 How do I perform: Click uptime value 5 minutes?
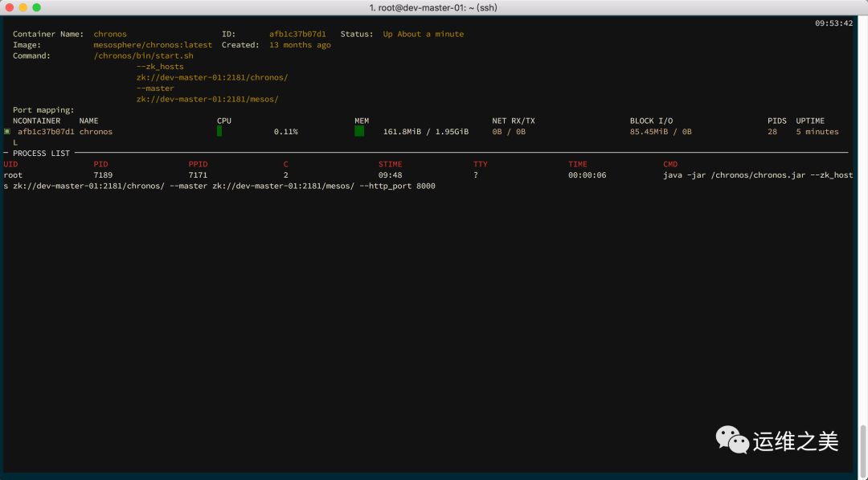pyautogui.click(x=817, y=132)
